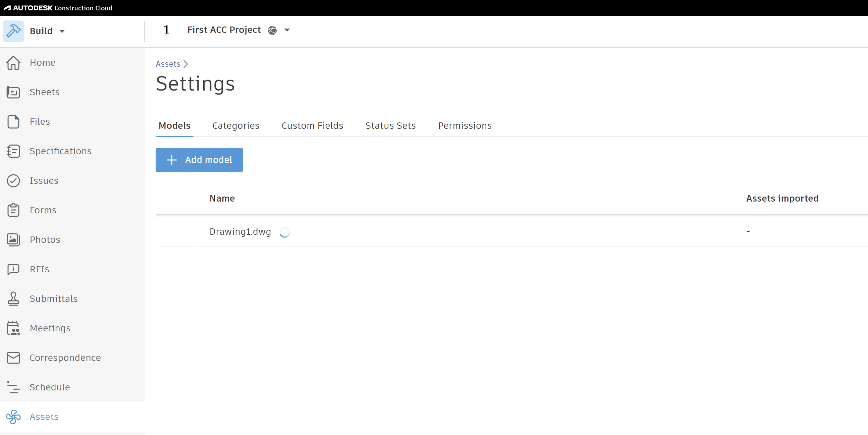Switch to the Categories tab
This screenshot has height=435, width=868.
click(235, 126)
